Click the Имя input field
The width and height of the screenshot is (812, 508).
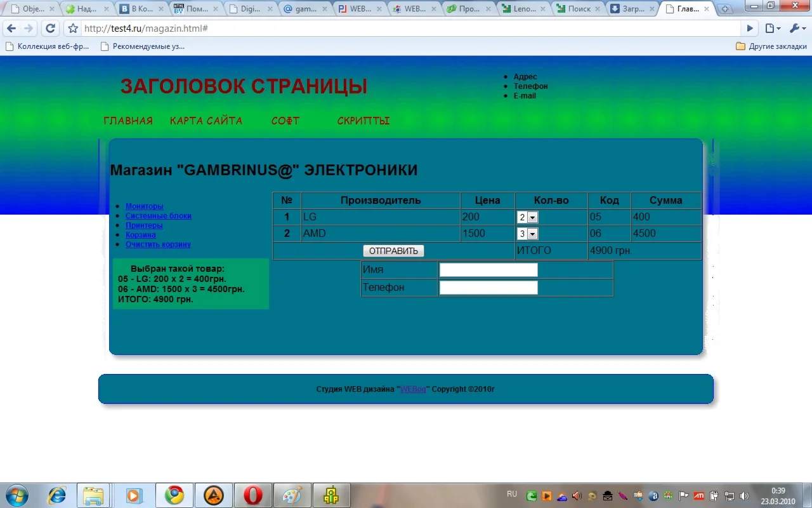tap(488, 270)
